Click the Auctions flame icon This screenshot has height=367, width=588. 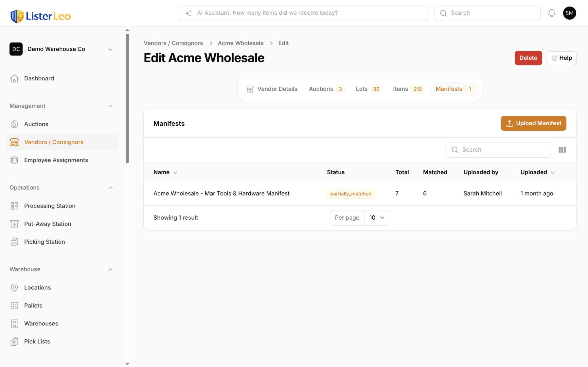click(14, 124)
